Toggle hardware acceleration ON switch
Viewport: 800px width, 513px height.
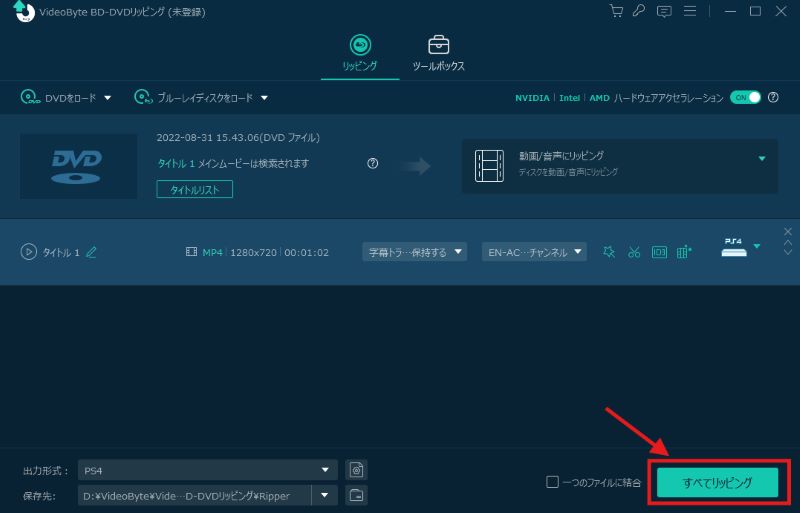[x=745, y=97]
